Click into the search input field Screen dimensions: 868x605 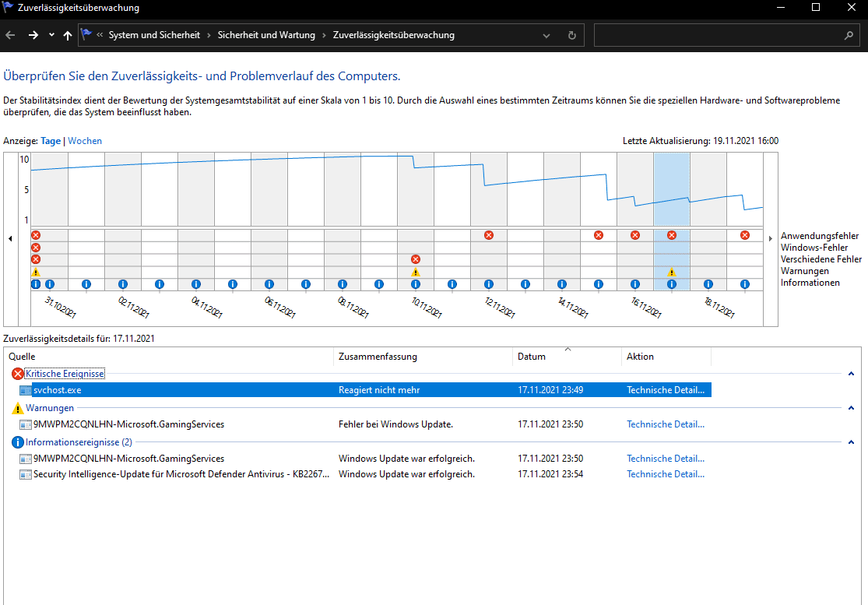click(x=716, y=35)
